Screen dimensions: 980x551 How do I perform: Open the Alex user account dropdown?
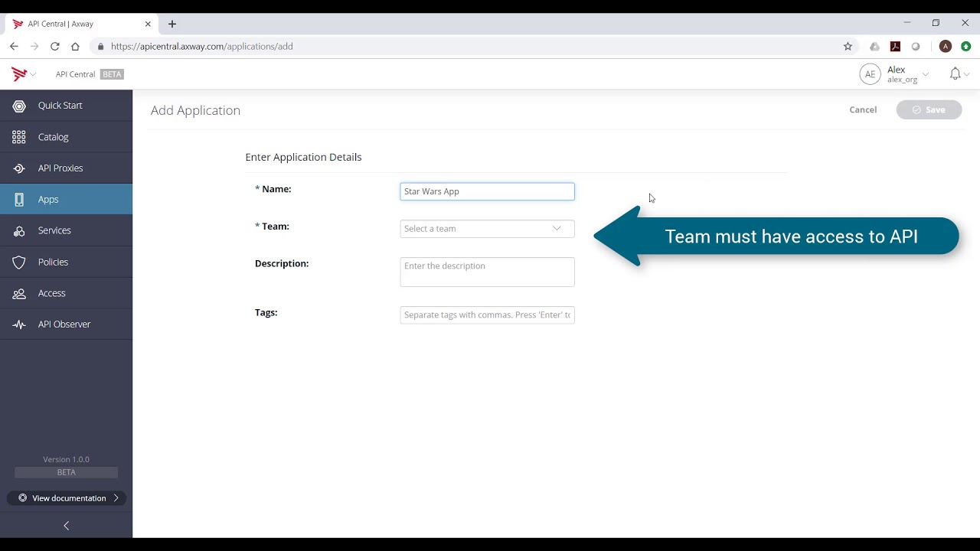coord(907,74)
